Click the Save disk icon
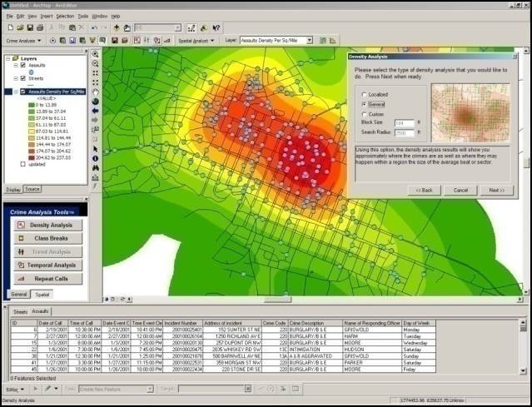The image size is (532, 407). tap(30, 27)
